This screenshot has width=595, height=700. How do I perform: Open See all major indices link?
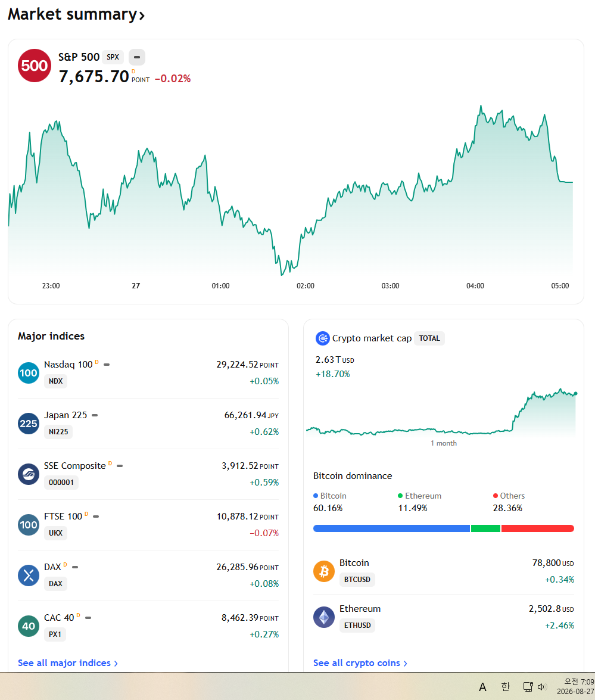[x=68, y=663]
